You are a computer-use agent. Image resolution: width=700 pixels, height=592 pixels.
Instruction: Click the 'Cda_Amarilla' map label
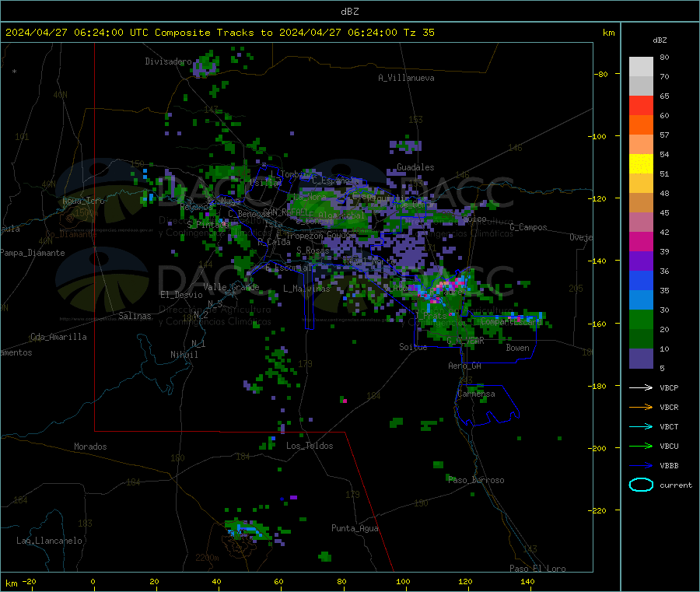(x=58, y=337)
